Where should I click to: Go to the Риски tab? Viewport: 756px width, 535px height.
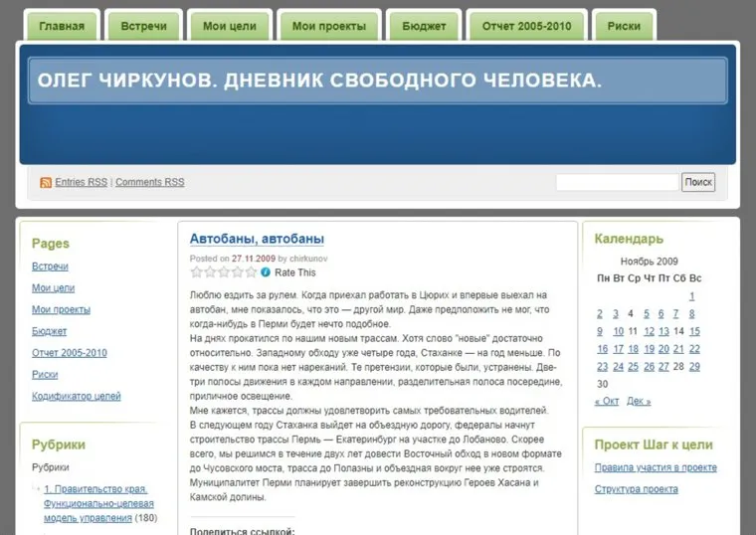click(623, 26)
